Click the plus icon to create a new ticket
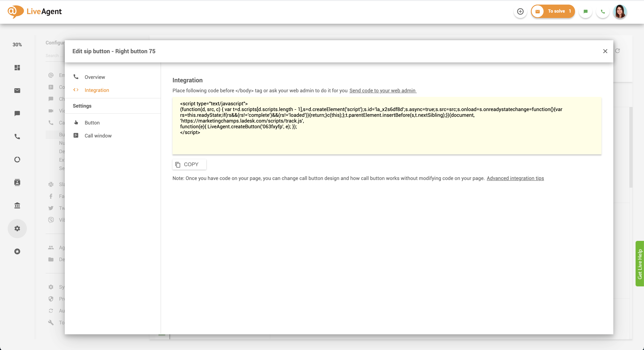Viewport: 644px width, 350px height. [x=520, y=11]
